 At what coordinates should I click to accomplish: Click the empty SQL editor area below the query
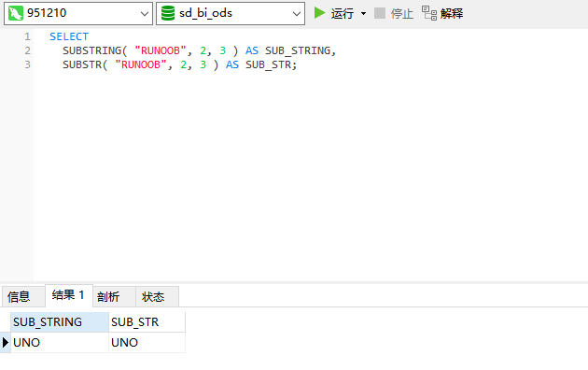point(311,177)
